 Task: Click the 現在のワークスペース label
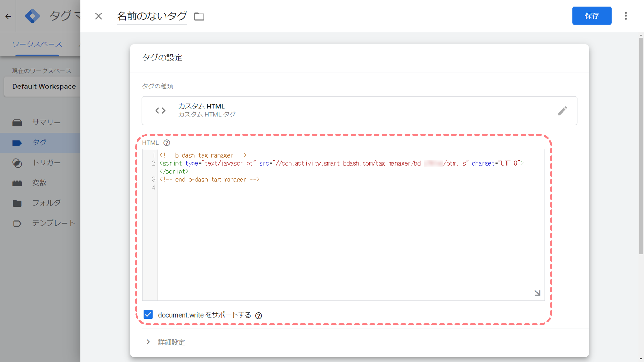click(x=42, y=71)
